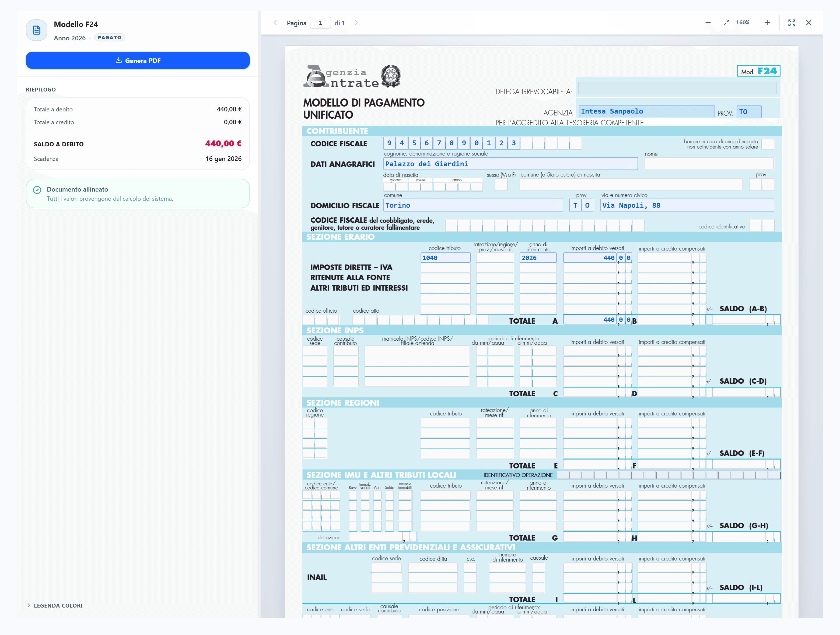This screenshot has height=635, width=840.
Task: Click the Mod. F24 label box
Action: tap(758, 71)
